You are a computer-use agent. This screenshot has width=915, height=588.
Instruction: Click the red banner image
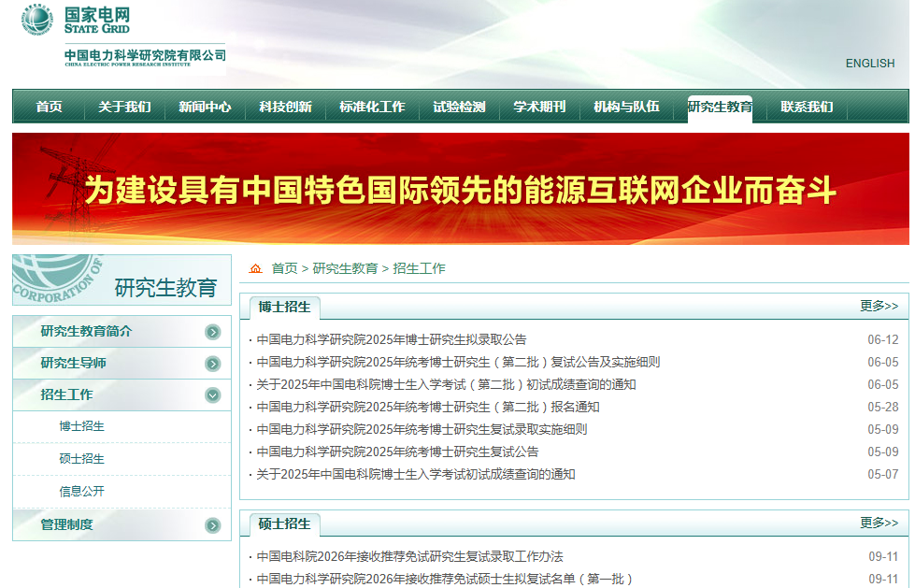click(460, 189)
